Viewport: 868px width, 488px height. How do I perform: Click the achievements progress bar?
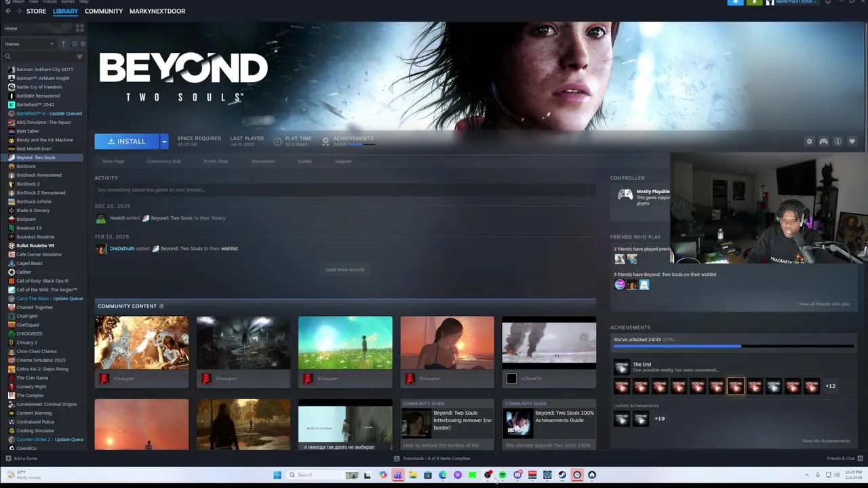point(732,346)
